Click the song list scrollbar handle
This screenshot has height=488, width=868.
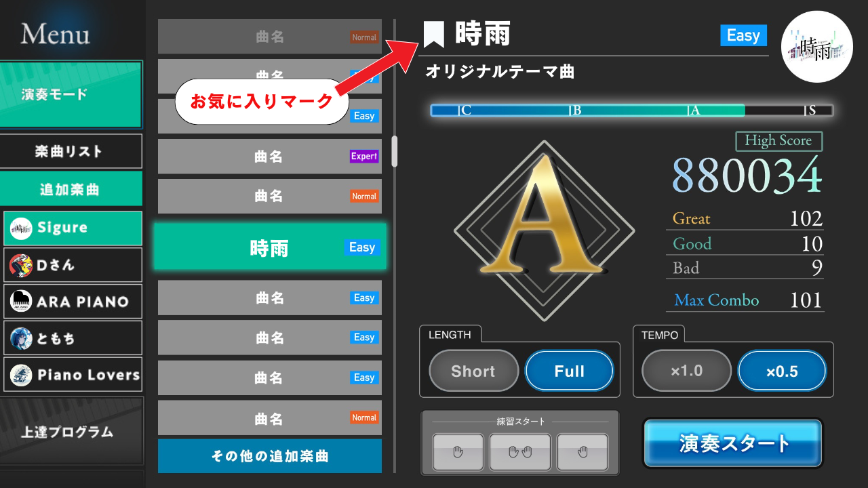395,151
